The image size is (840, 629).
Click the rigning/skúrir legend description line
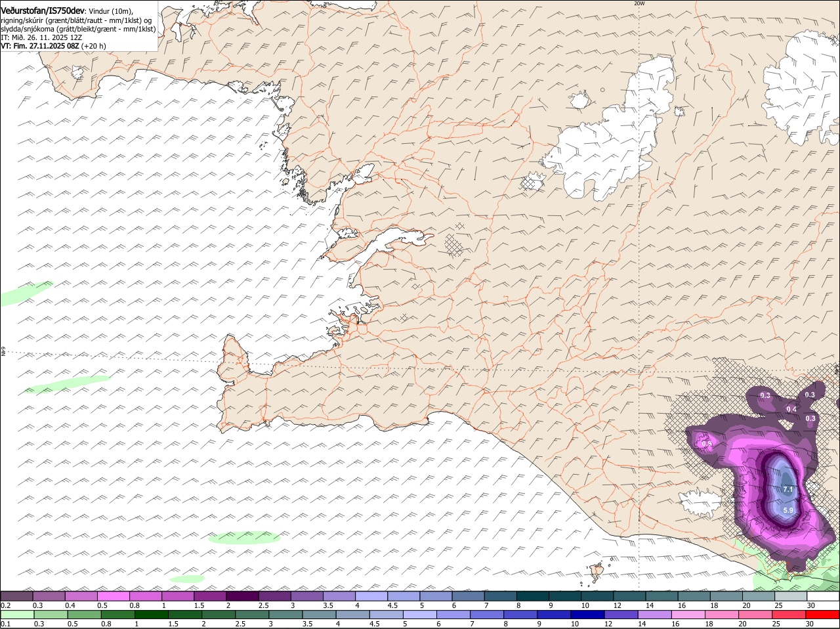click(x=75, y=20)
